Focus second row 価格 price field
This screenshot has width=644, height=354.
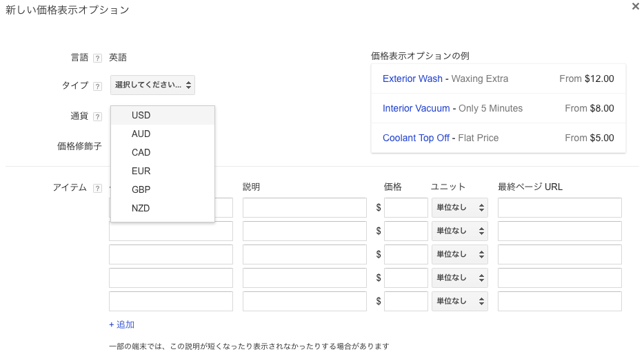(406, 231)
